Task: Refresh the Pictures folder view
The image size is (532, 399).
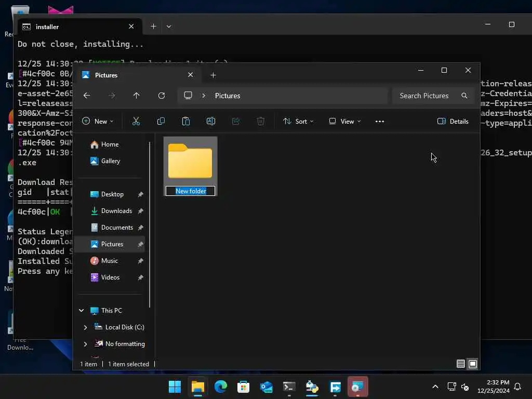Action: pyautogui.click(x=162, y=96)
